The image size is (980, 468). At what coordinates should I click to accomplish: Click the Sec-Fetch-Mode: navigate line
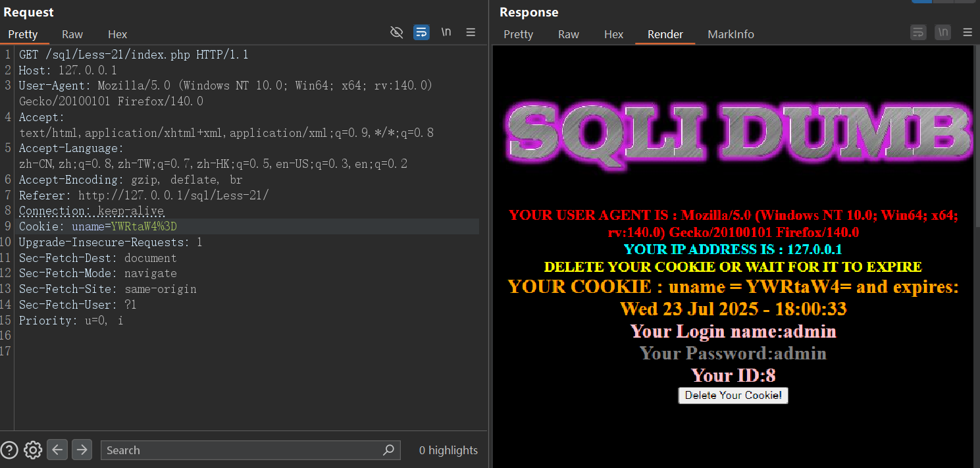[97, 273]
